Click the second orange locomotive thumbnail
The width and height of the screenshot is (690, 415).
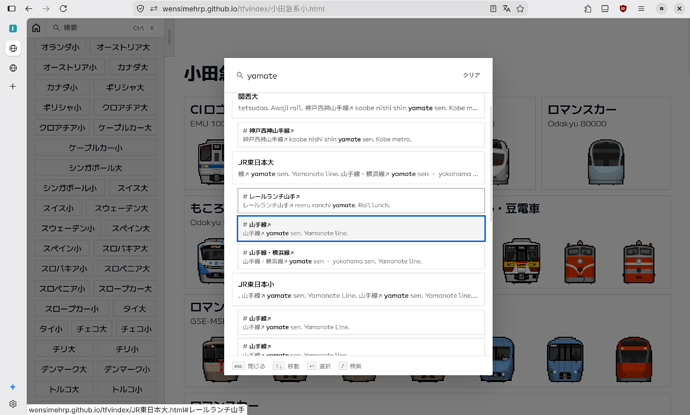point(639,261)
